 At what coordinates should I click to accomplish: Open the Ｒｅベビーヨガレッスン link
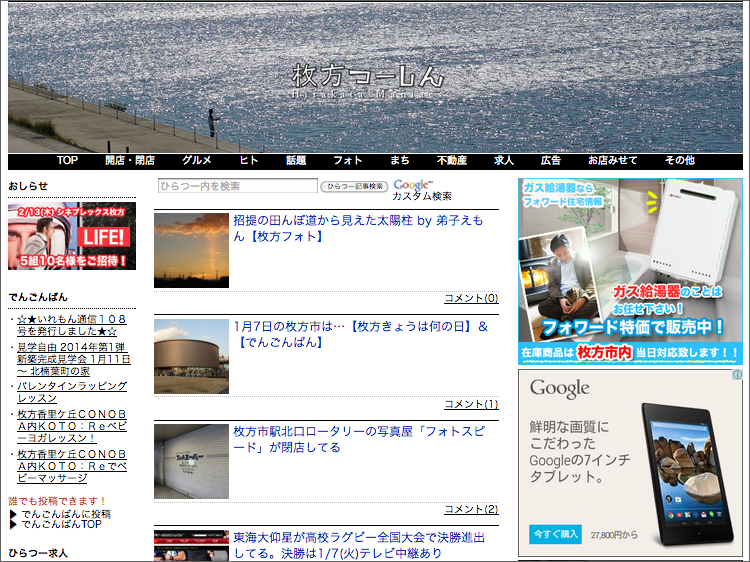click(x=72, y=426)
